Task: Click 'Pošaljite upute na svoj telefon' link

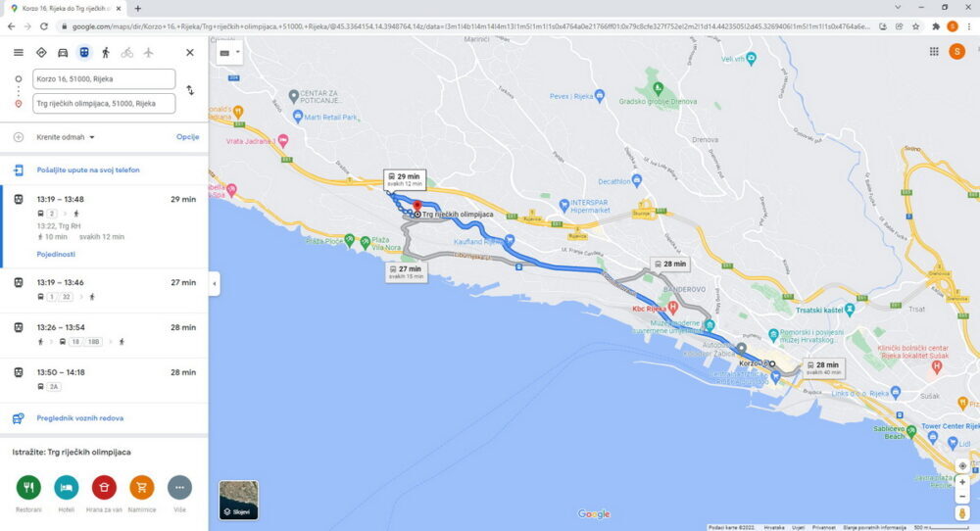Action: point(88,169)
